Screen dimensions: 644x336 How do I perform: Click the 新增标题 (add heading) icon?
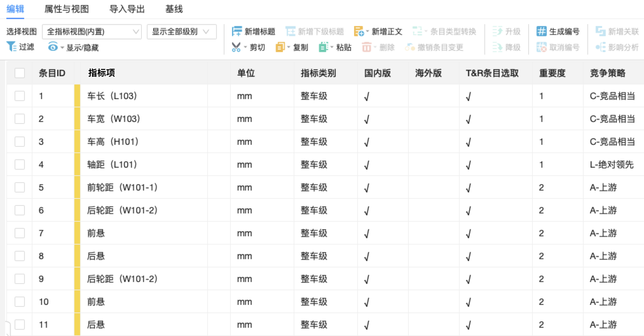point(236,31)
